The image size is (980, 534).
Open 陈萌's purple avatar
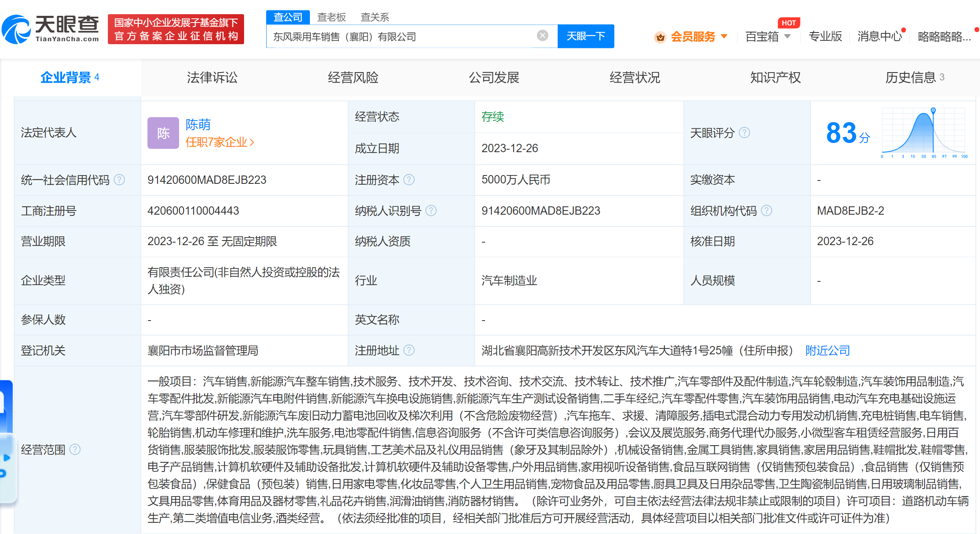(163, 133)
